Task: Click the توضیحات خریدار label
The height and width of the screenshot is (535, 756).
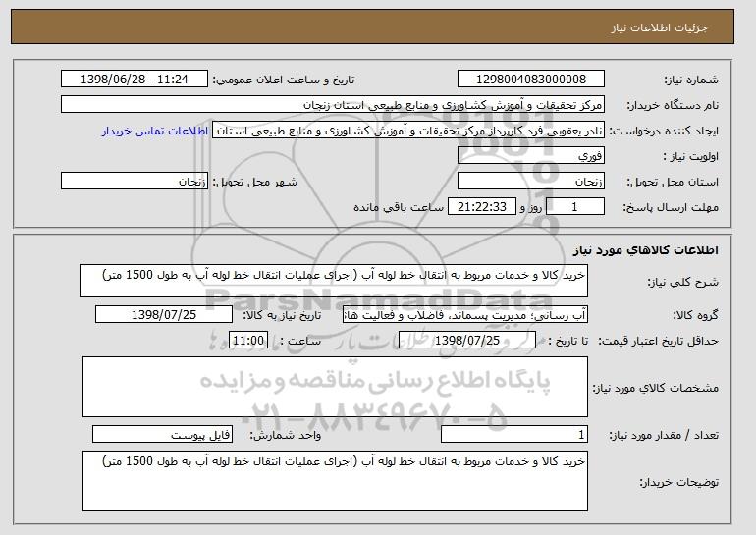Action: click(678, 482)
